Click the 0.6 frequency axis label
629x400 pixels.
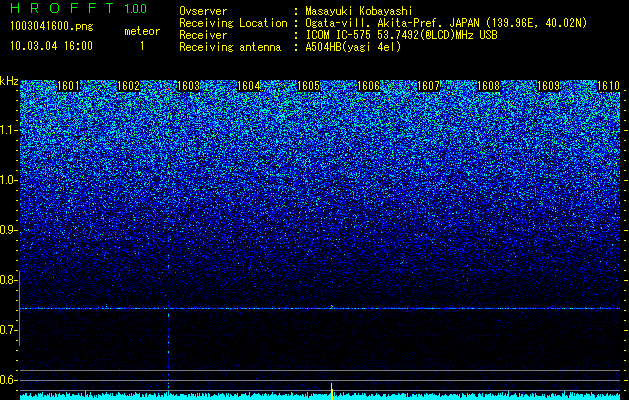[8, 380]
